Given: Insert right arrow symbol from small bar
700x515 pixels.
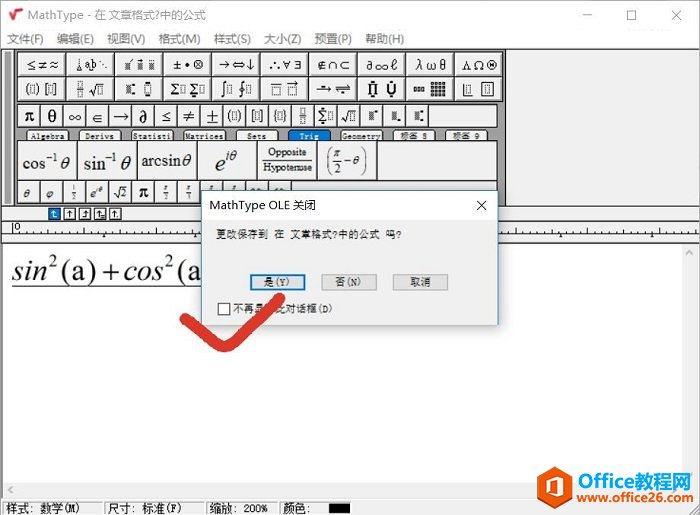Looking at the screenshot, I should [x=121, y=116].
